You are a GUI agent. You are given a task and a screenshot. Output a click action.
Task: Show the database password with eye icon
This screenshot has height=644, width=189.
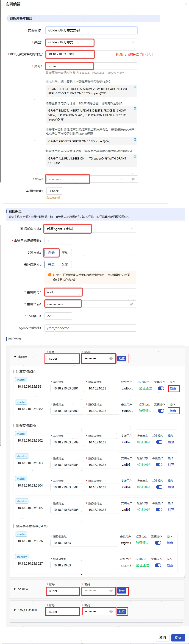coord(134,179)
